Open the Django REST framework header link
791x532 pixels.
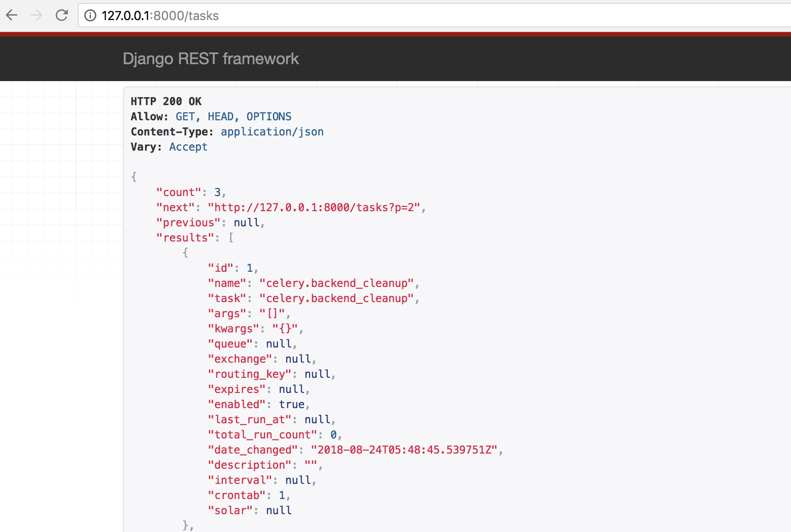[210, 59]
